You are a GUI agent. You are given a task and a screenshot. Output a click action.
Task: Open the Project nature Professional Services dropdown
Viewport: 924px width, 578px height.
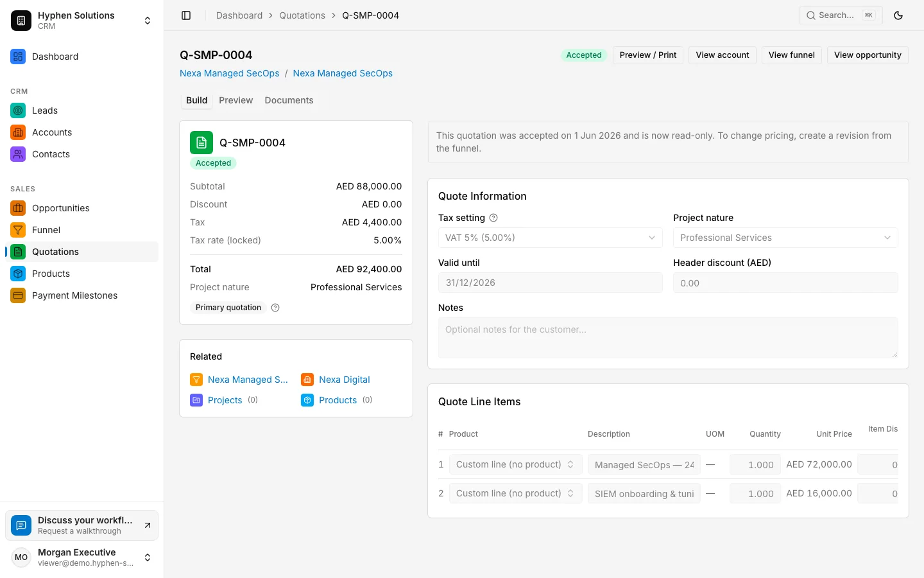(x=785, y=238)
